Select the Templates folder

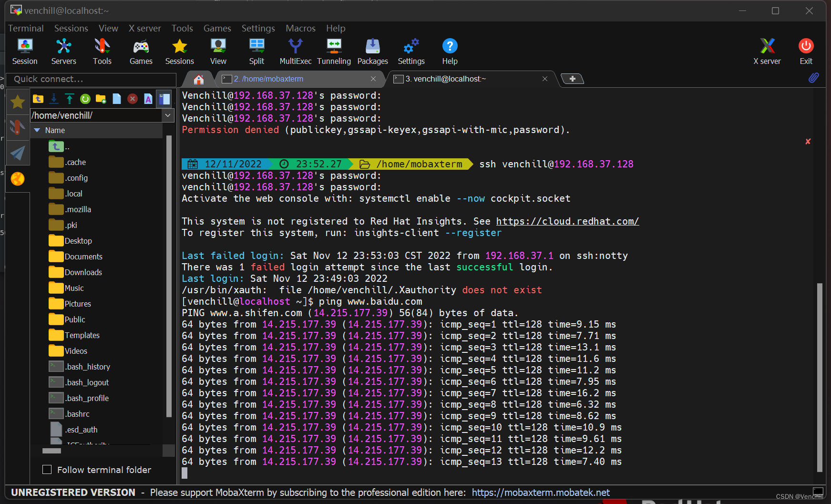tap(74, 335)
